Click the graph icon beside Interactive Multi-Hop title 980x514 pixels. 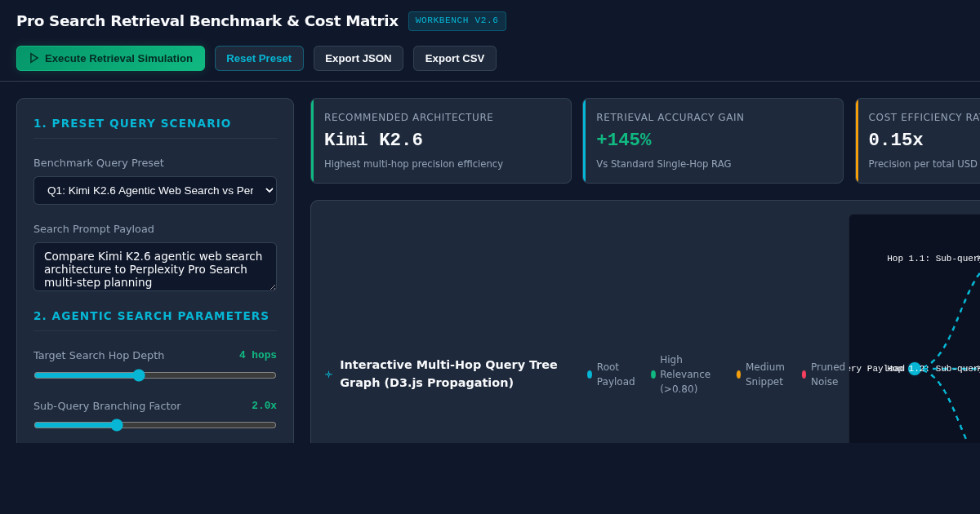[x=329, y=374]
